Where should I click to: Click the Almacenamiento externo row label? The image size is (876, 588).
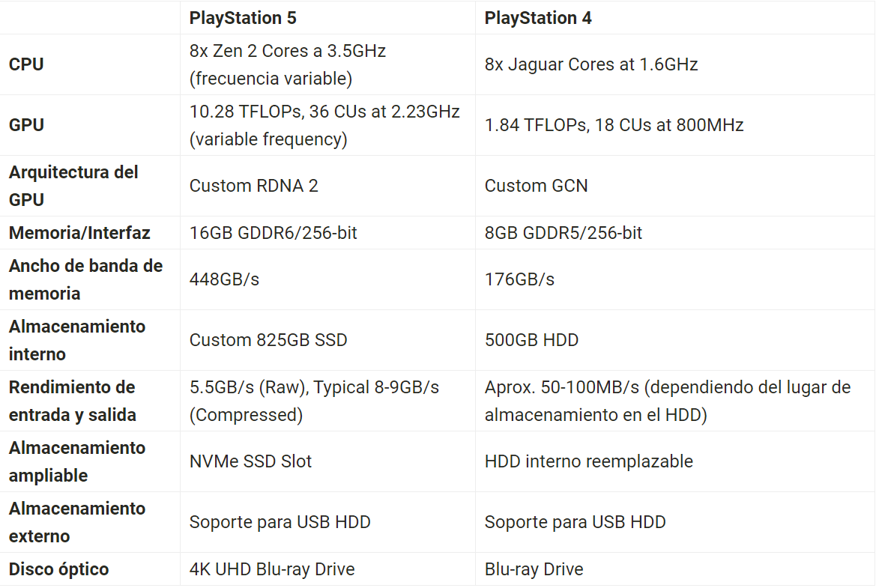[77, 523]
